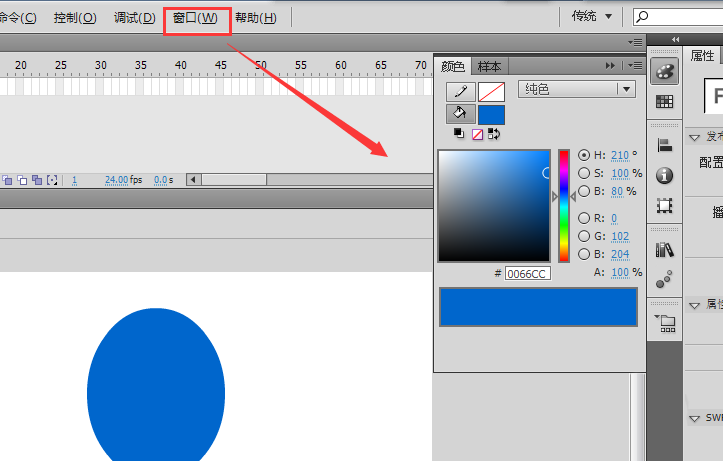The image size is (723, 461).
Task: Click the saturation value 100
Action: click(620, 174)
